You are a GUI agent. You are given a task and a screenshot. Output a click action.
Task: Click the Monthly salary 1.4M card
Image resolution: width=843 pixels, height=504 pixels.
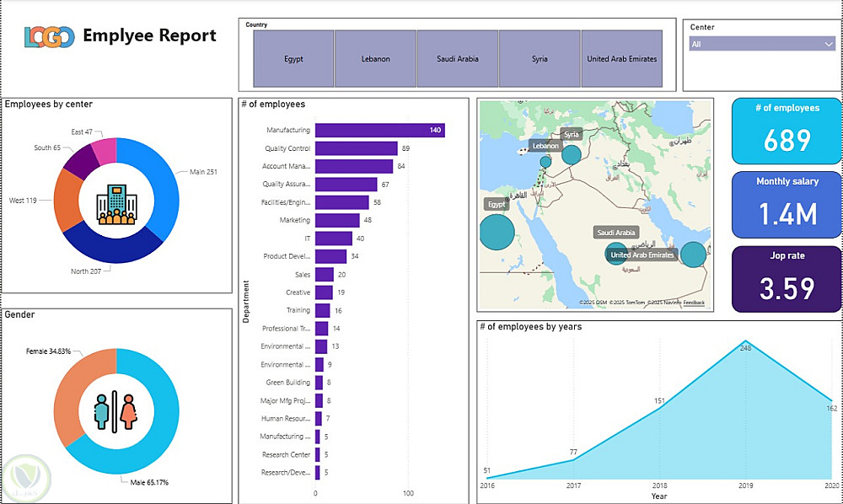787,205
